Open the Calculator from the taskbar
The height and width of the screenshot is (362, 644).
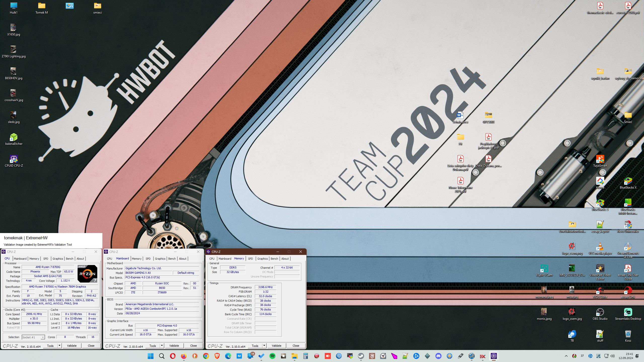coord(305,356)
